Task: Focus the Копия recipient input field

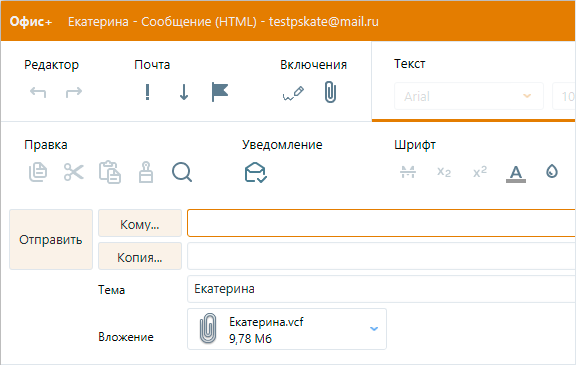Action: (381, 256)
